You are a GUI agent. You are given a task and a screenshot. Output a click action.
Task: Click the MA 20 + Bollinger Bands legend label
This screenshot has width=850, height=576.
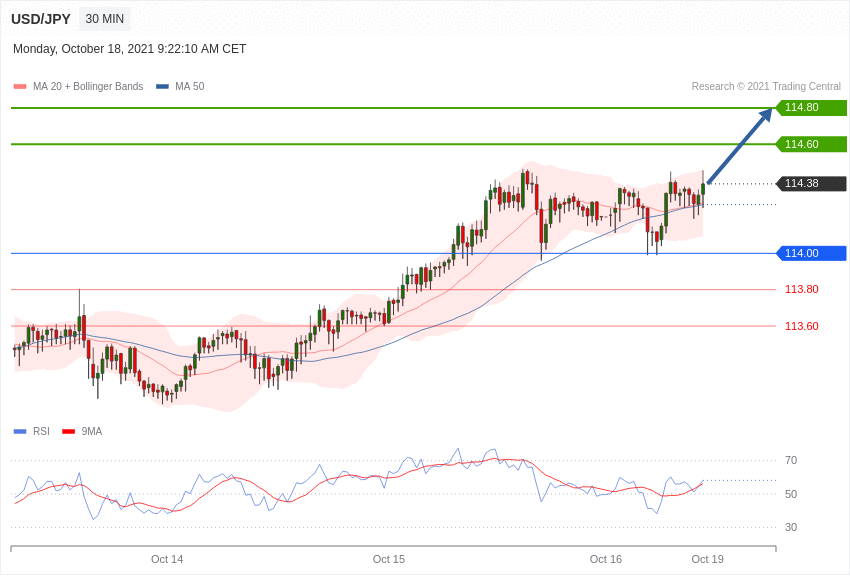(x=88, y=87)
